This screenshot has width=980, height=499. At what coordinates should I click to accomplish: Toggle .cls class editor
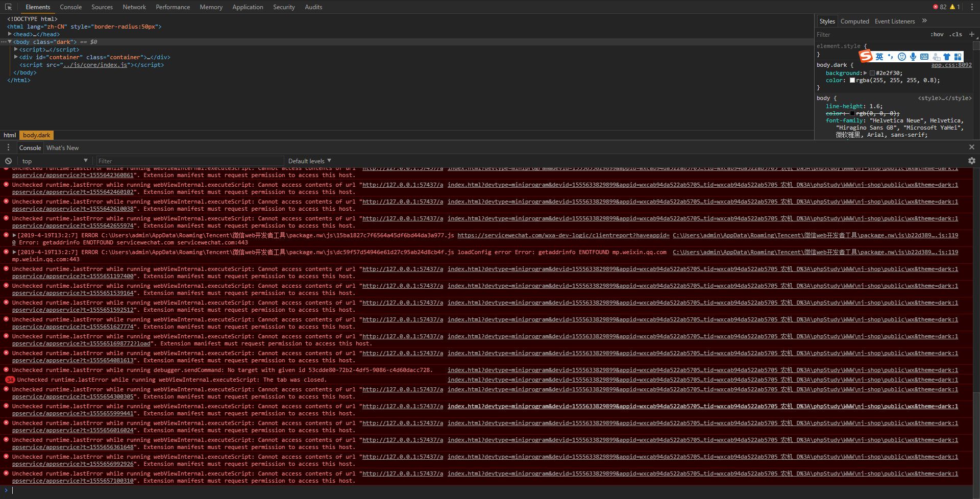pos(955,35)
